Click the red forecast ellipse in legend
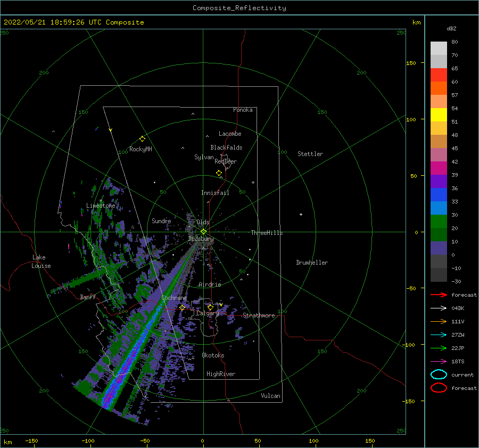The image size is (479, 448). point(439,388)
